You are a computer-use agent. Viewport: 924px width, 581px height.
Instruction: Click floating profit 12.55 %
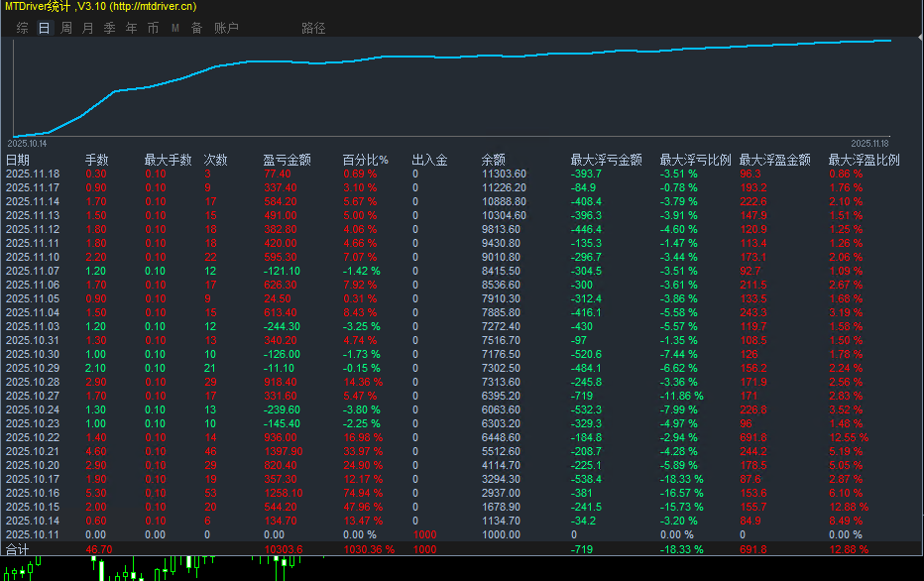pos(849,437)
